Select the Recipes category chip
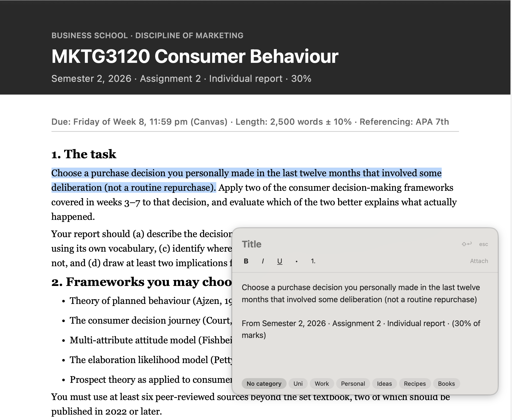 tap(415, 384)
